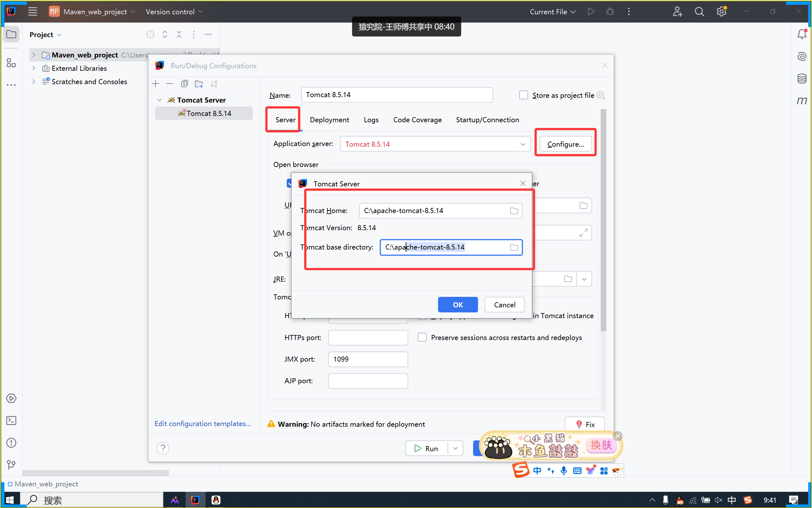Click Select Opened File target icon
The image size is (812, 508).
click(150, 34)
